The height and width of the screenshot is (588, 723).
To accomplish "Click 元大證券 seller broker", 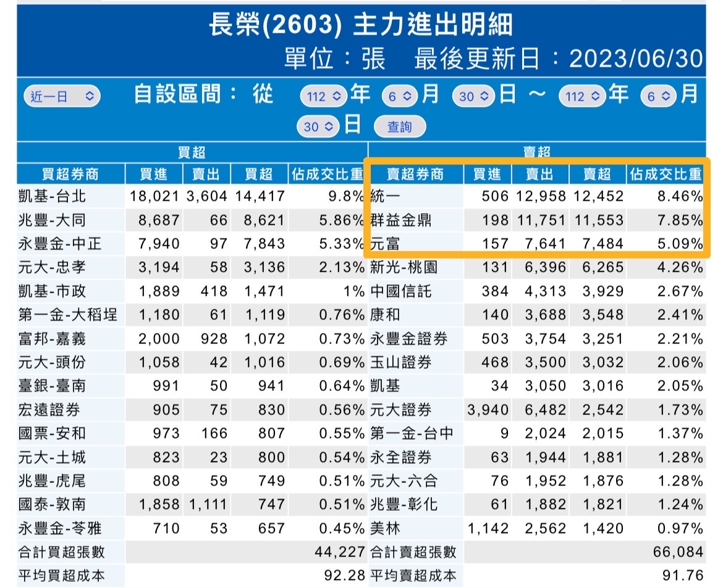I will pyautogui.click(x=400, y=409).
